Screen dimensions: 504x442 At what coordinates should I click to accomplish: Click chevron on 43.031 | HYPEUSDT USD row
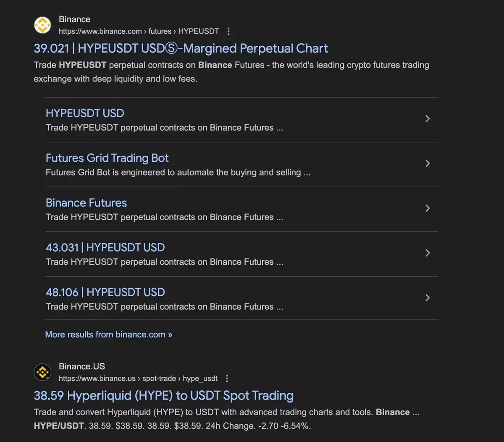[427, 253]
